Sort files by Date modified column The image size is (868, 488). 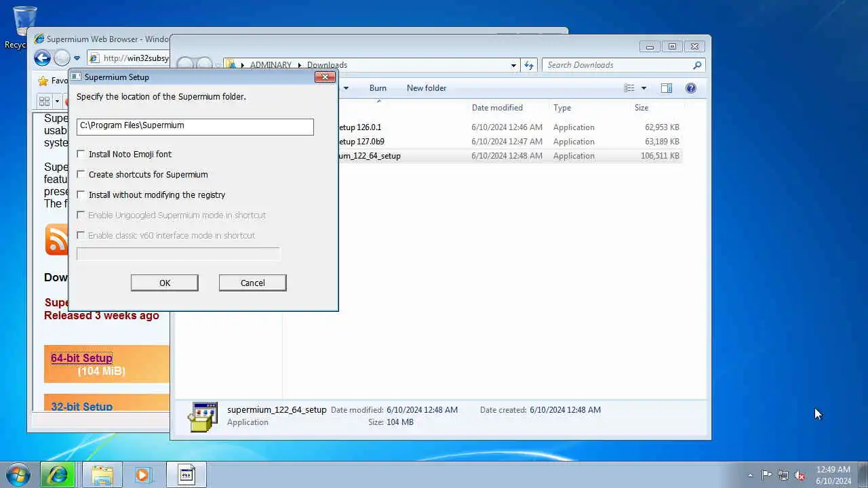[497, 108]
